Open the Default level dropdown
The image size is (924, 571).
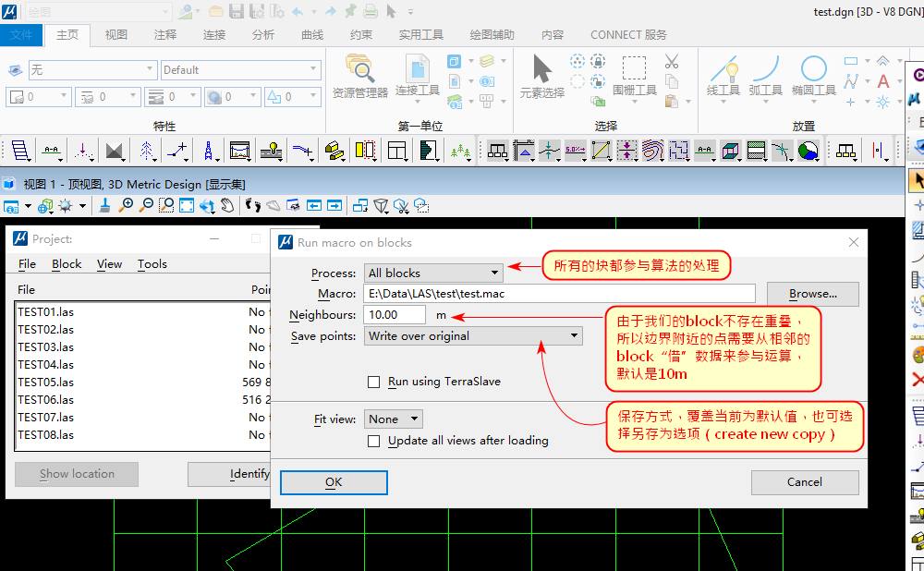coord(241,70)
